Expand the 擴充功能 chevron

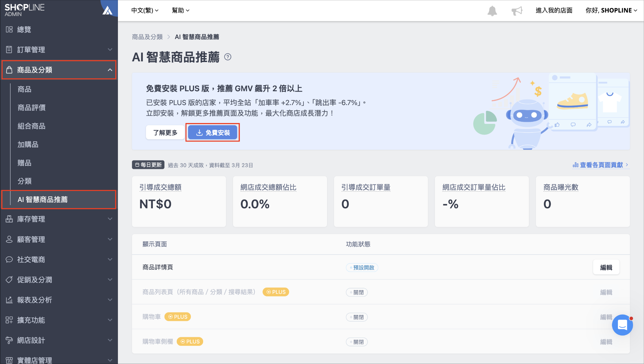point(110,320)
